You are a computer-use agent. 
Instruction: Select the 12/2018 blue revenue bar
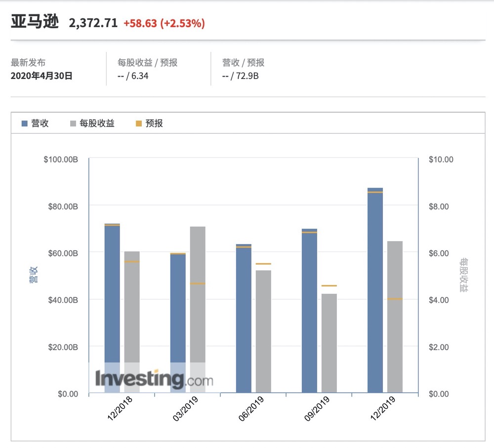tap(112, 296)
